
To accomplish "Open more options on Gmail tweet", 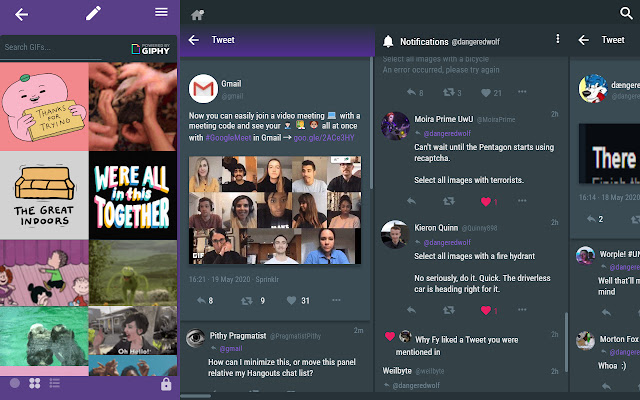I will 336,300.
